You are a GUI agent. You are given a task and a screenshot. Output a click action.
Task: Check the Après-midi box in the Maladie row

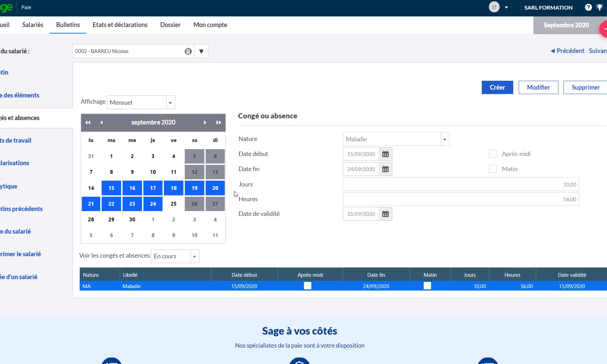[307, 286]
